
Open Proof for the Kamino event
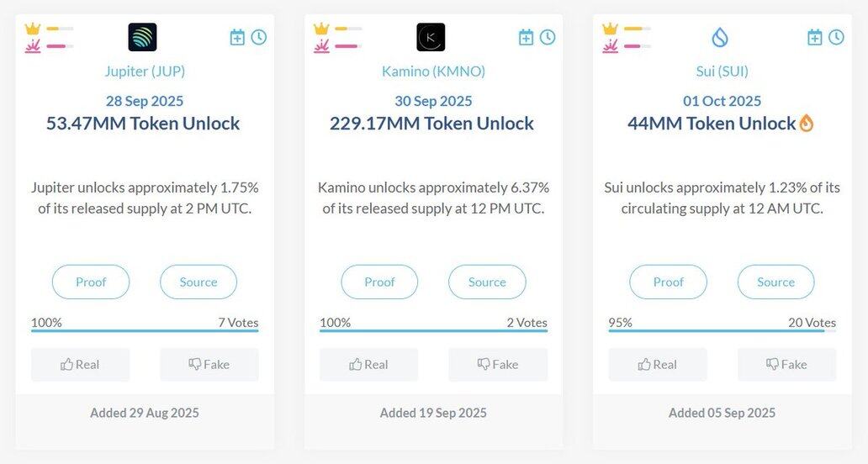pyautogui.click(x=380, y=282)
